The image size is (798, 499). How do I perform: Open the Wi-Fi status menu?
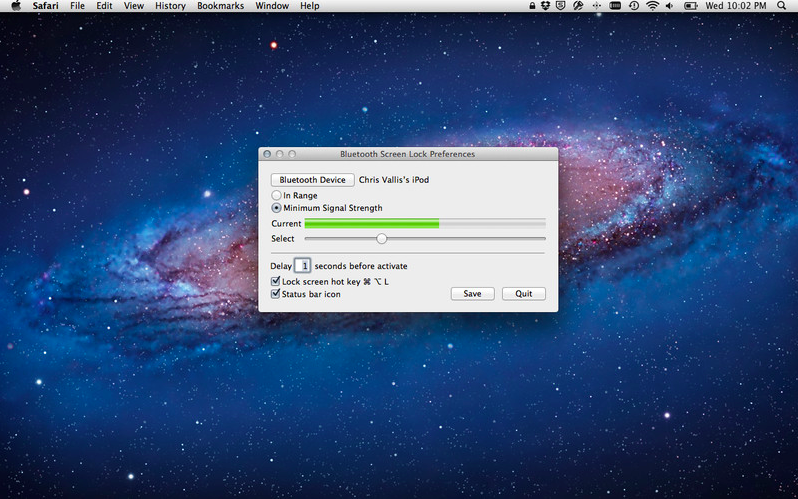point(652,6)
